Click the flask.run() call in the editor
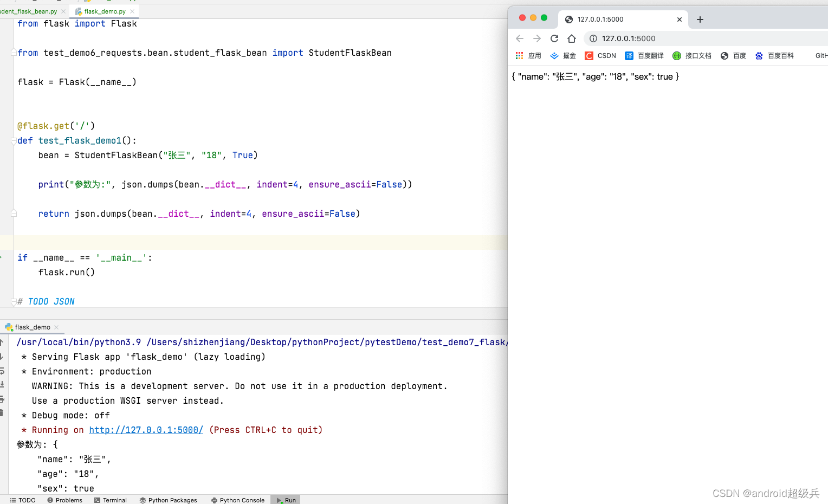 point(67,272)
